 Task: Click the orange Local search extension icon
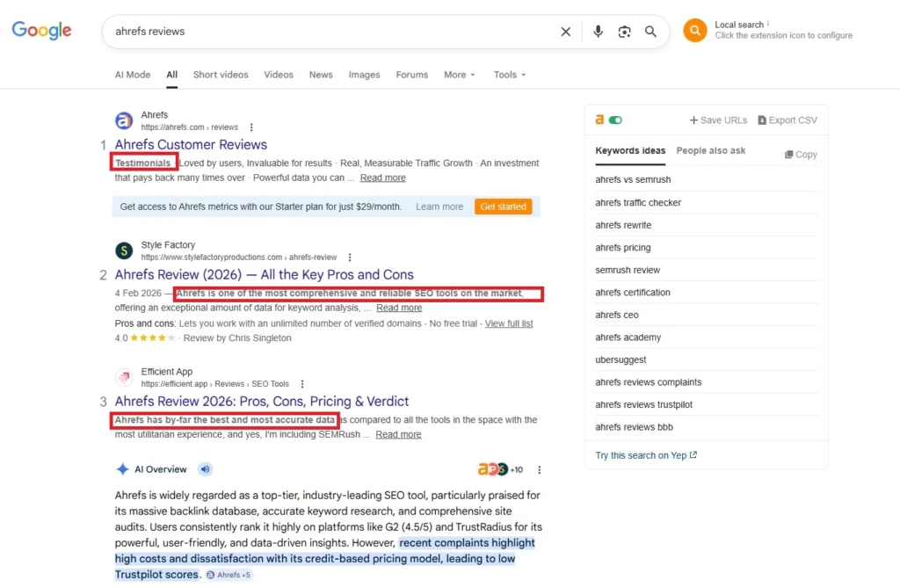point(694,31)
